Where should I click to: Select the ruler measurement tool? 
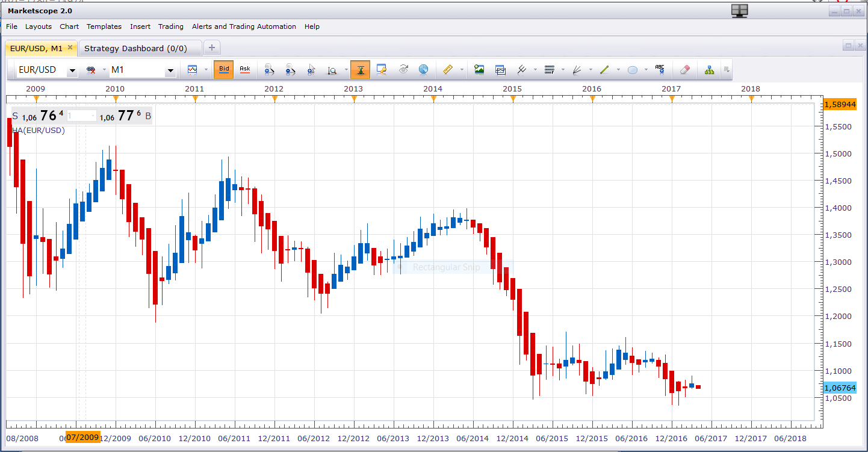pos(447,70)
